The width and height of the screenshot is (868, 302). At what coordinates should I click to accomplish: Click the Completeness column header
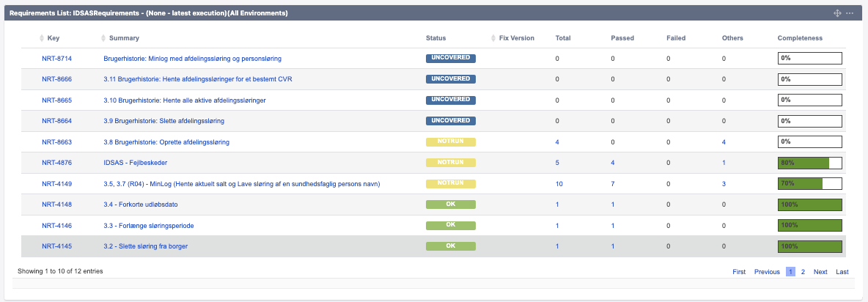[x=800, y=38]
